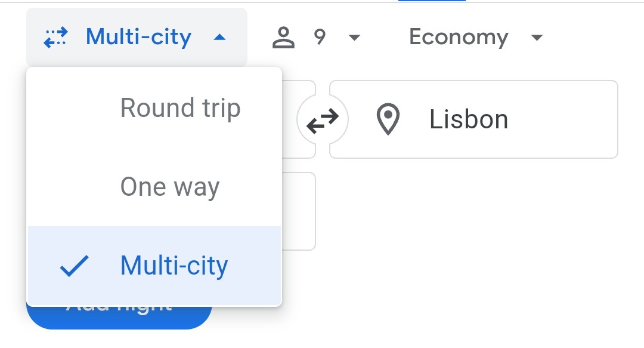
Task: Click the Lisbon destination field
Action: (473, 119)
